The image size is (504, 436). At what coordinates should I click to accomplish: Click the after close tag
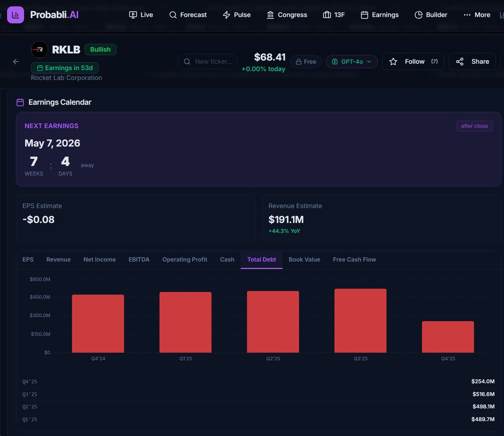[475, 126]
